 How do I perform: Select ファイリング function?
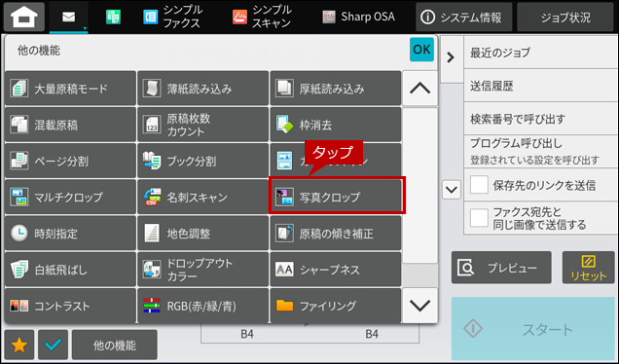point(336,306)
